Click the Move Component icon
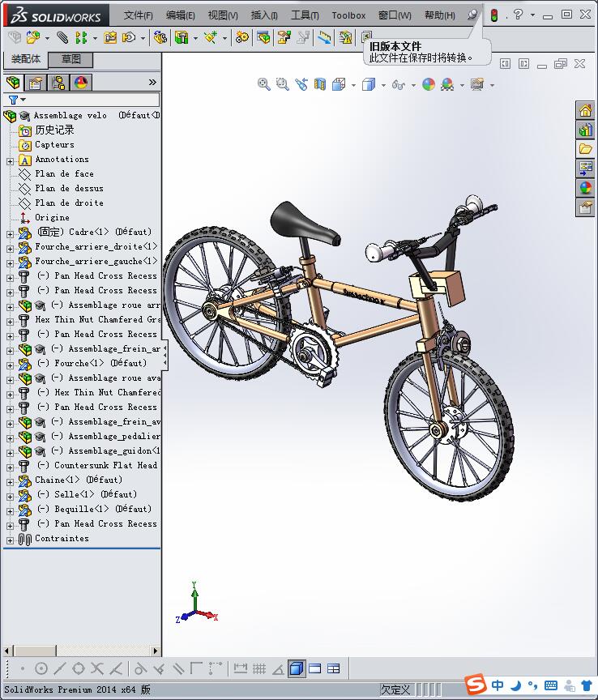The width and height of the screenshot is (598, 700). [129, 37]
